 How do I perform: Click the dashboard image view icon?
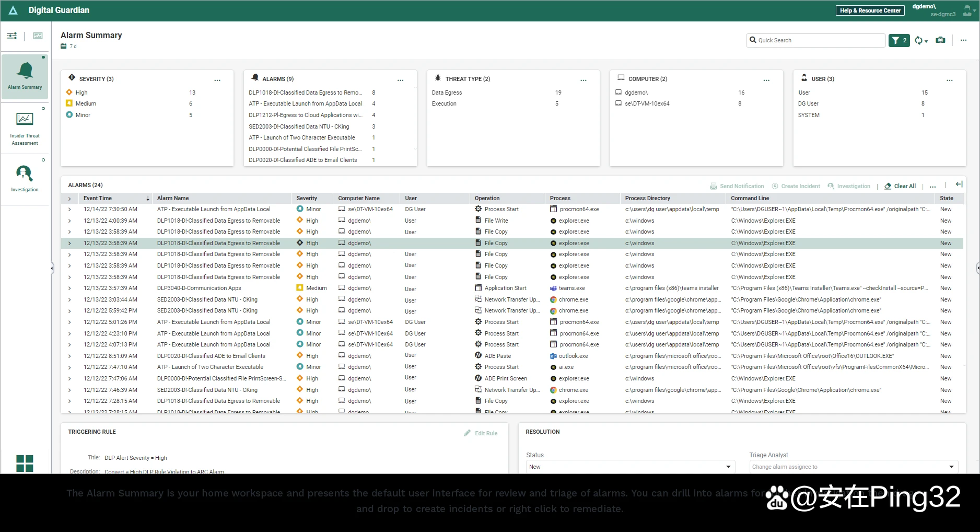pos(38,36)
